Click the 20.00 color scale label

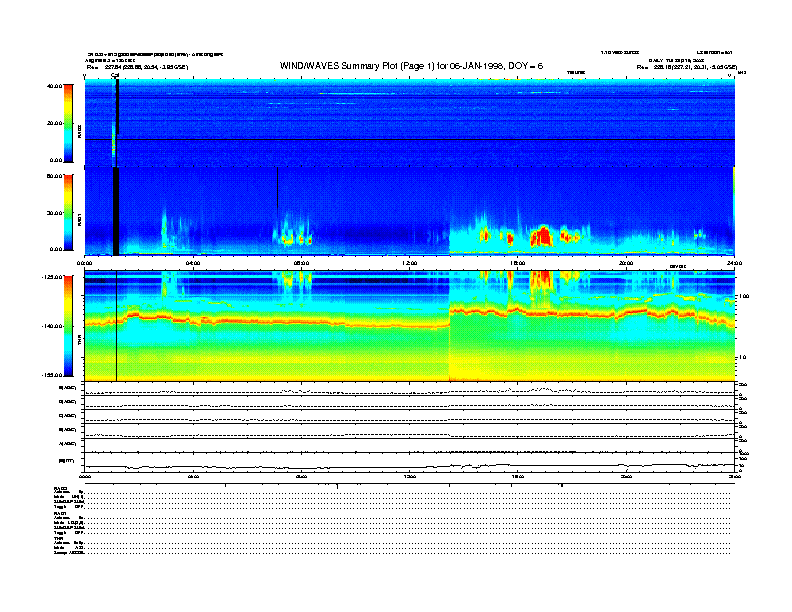[x=54, y=123]
